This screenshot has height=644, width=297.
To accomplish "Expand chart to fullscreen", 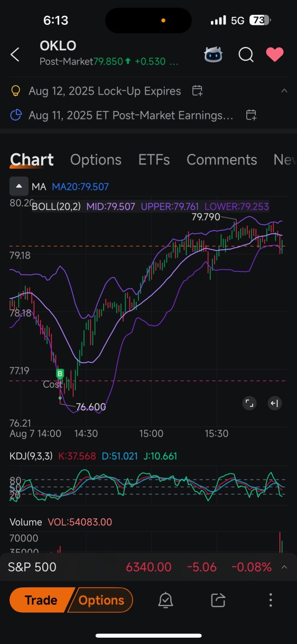I will (x=249, y=403).
